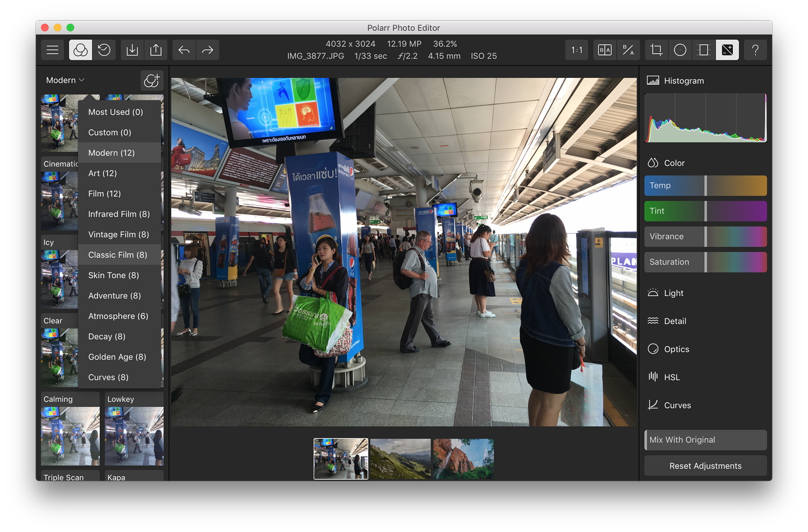Choose Most Used (0) category
The image size is (808, 532).
pyautogui.click(x=120, y=112)
